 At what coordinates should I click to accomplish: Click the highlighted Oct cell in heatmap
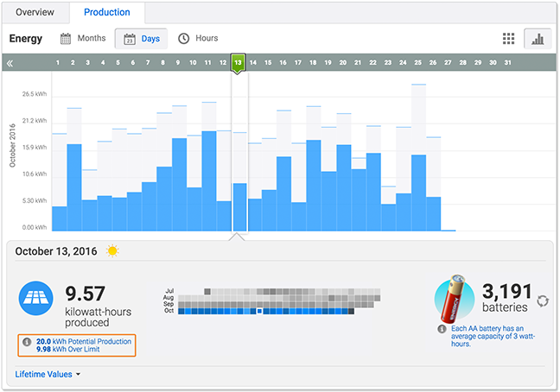point(259,312)
